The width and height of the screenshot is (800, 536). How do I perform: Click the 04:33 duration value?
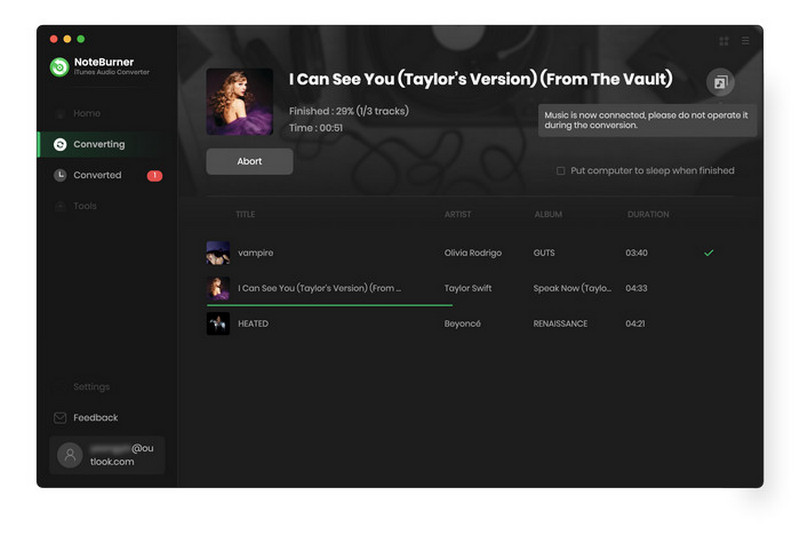[636, 288]
